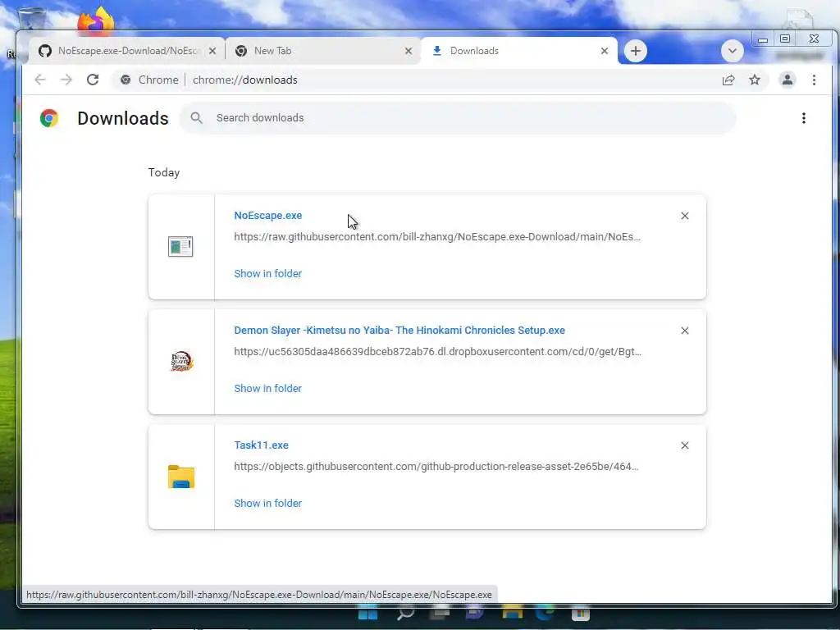This screenshot has width=840, height=630.
Task: Open the Downloads page more actions menu
Action: (x=803, y=118)
